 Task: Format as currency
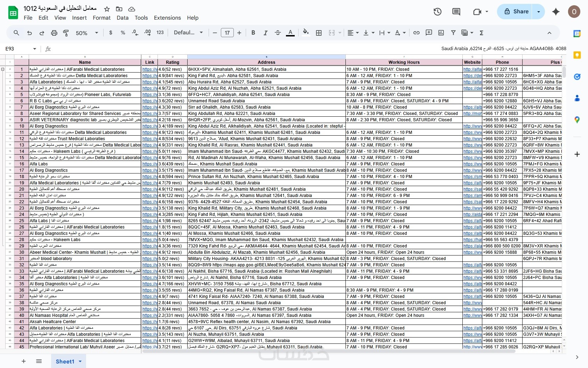pos(111,33)
